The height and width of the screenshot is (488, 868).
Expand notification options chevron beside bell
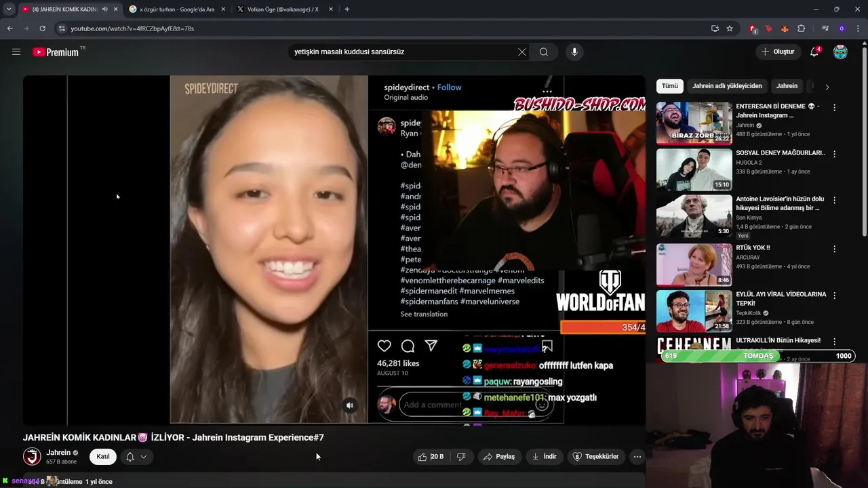coord(144,457)
